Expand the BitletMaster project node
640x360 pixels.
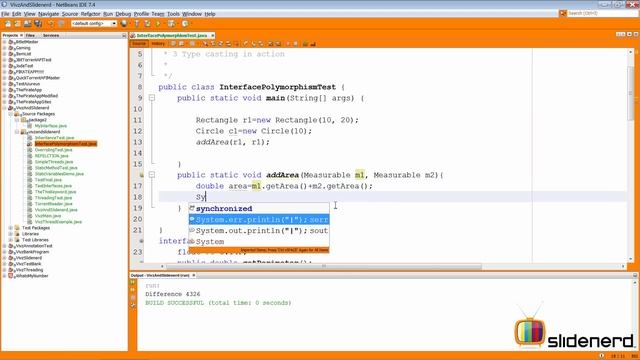(x=4, y=42)
